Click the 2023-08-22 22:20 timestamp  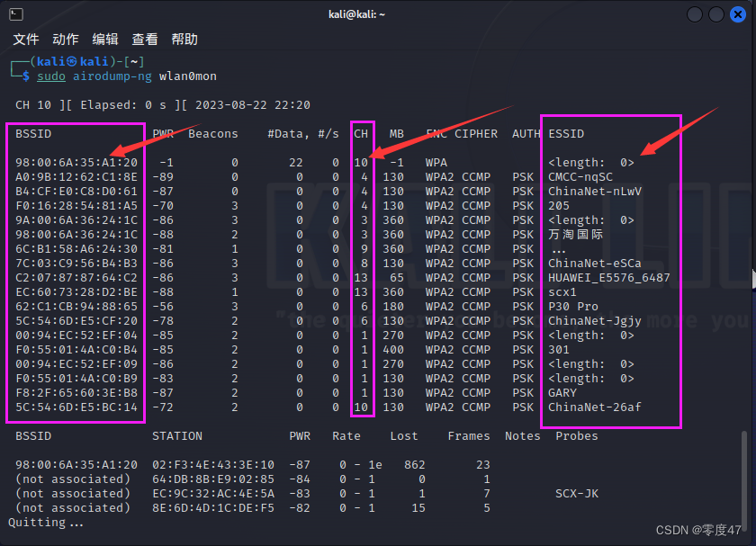pyautogui.click(x=253, y=105)
